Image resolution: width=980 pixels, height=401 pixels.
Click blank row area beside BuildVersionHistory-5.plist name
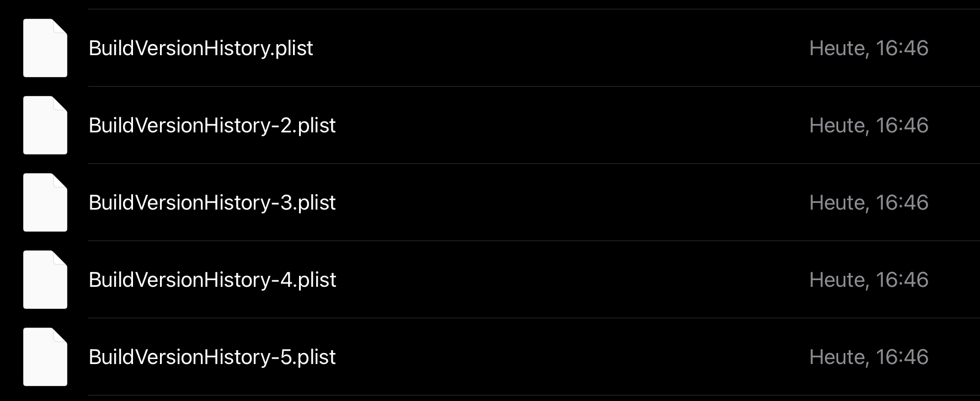coord(552,357)
